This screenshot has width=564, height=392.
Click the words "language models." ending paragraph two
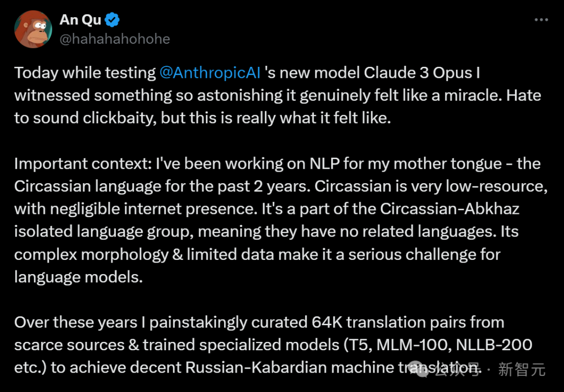[x=78, y=277]
